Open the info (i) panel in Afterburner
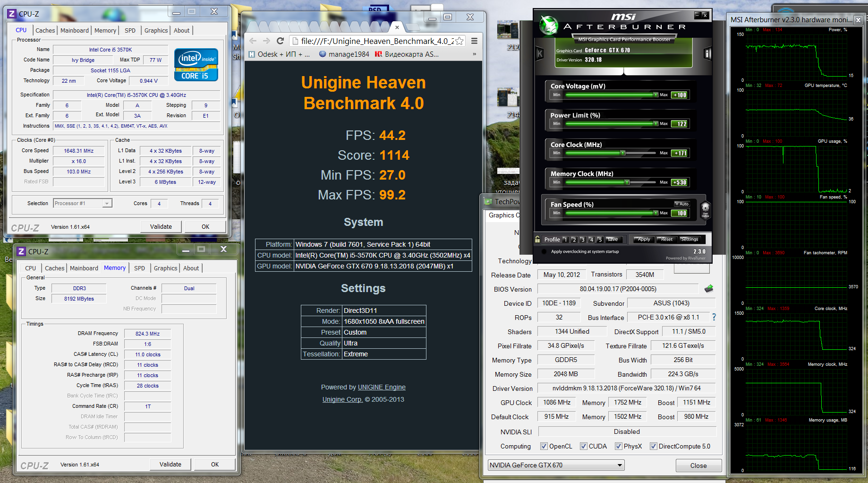 pos(707,53)
